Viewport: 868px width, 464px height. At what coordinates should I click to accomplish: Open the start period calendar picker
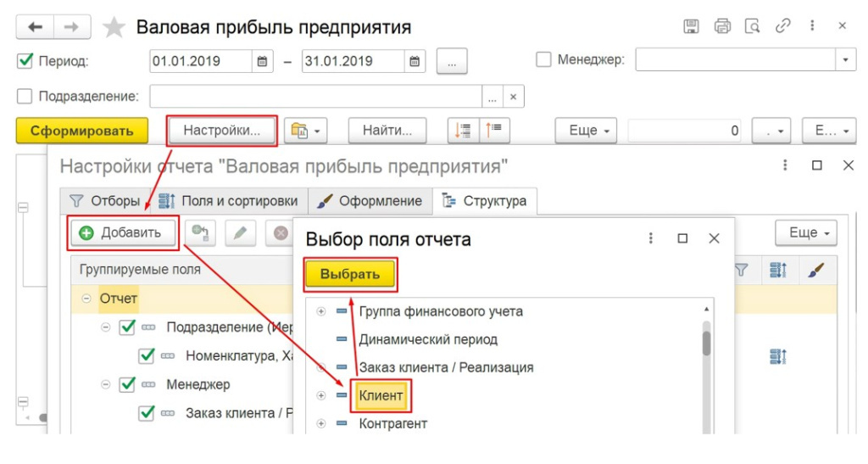[262, 61]
